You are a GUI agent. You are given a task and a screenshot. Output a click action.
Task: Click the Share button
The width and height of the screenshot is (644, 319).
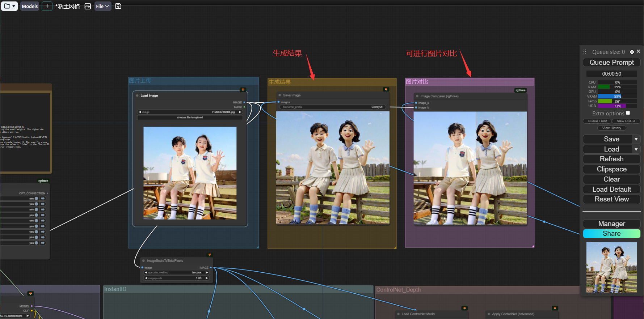612,234
